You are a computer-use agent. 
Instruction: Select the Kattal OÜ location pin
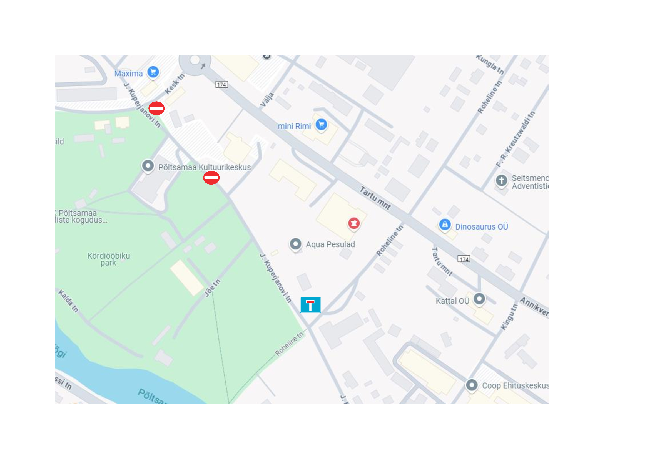479,299
